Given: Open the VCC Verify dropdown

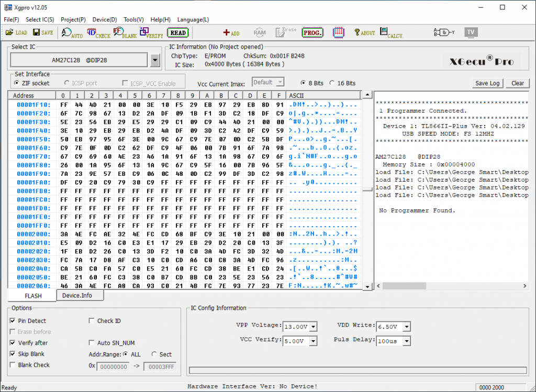Looking at the screenshot, I should 313,341.
